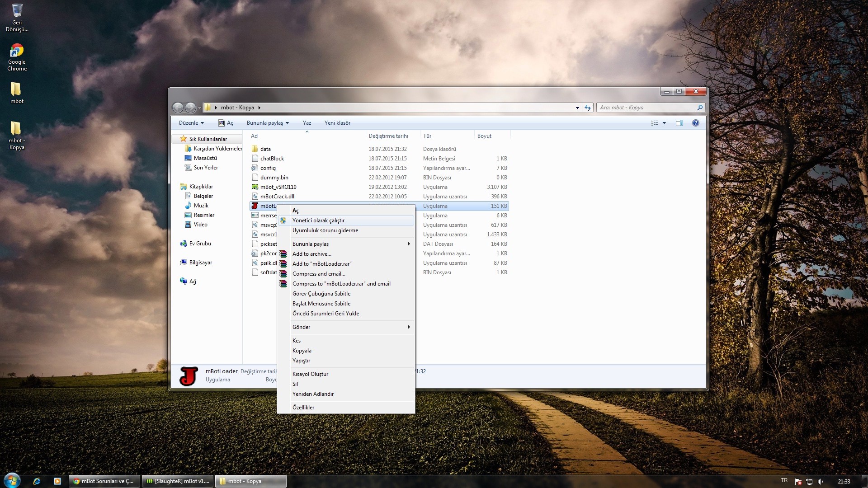Choose Add to archive...

(x=346, y=254)
